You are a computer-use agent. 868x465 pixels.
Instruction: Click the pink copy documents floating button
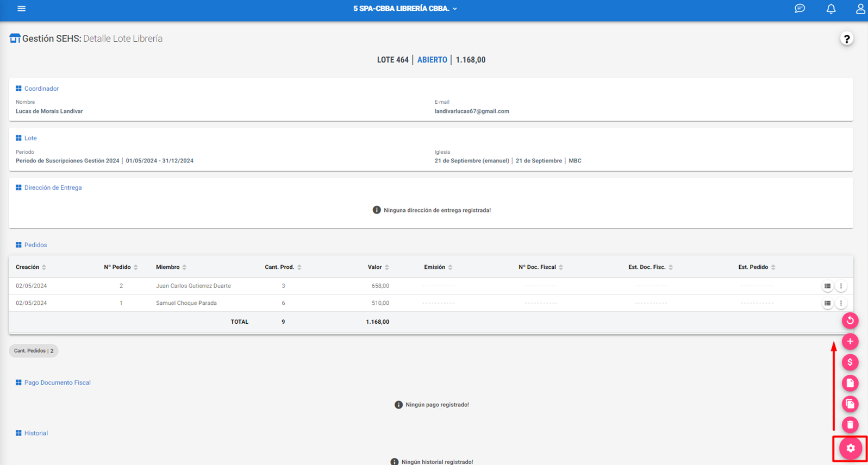(850, 404)
